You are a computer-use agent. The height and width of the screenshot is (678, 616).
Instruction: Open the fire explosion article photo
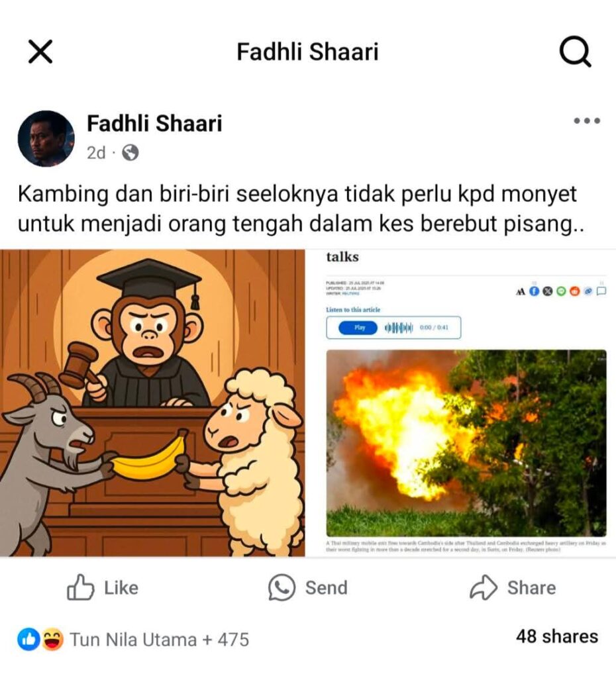(466, 443)
